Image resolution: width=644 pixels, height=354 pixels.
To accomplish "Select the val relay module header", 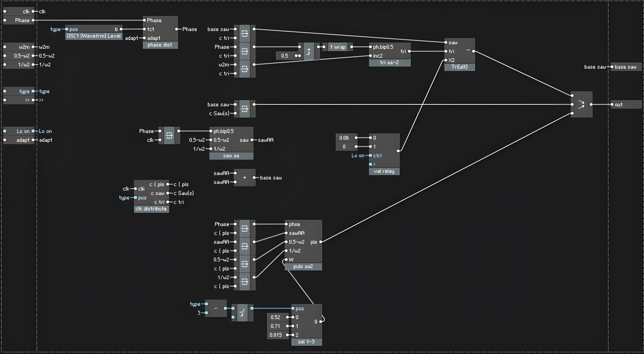I will (x=384, y=171).
